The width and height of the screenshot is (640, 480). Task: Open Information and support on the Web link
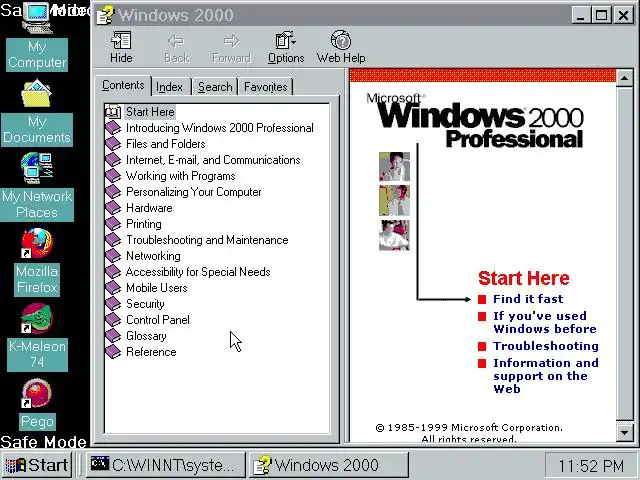[x=546, y=376]
